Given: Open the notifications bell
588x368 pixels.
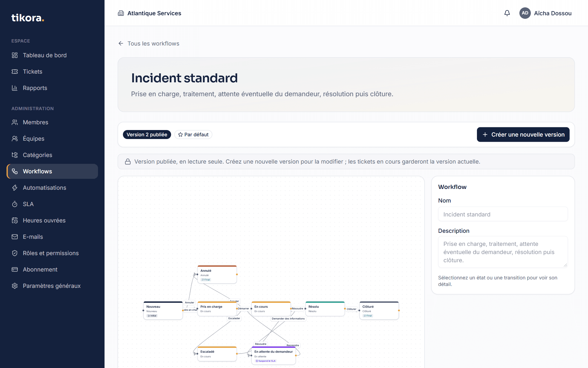Looking at the screenshot, I should [507, 13].
